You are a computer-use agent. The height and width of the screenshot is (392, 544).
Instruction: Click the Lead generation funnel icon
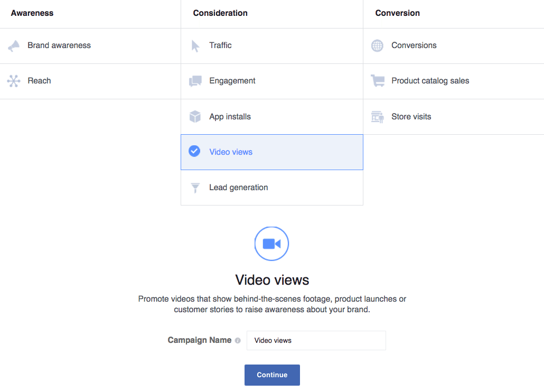(x=195, y=187)
